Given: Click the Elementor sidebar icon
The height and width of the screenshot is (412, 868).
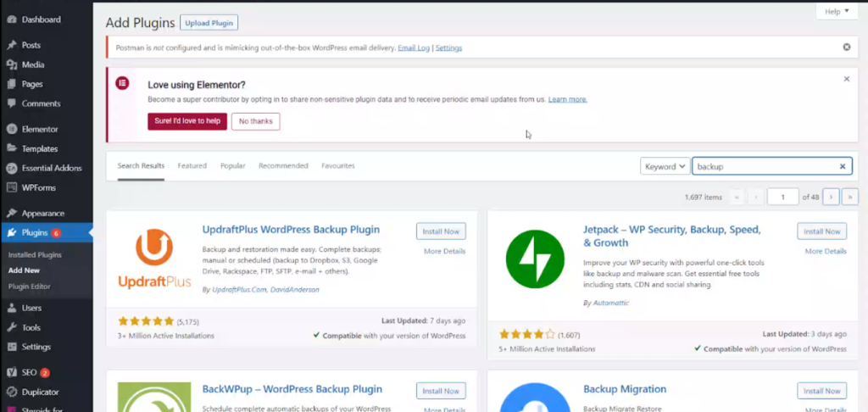Looking at the screenshot, I should coord(12,129).
